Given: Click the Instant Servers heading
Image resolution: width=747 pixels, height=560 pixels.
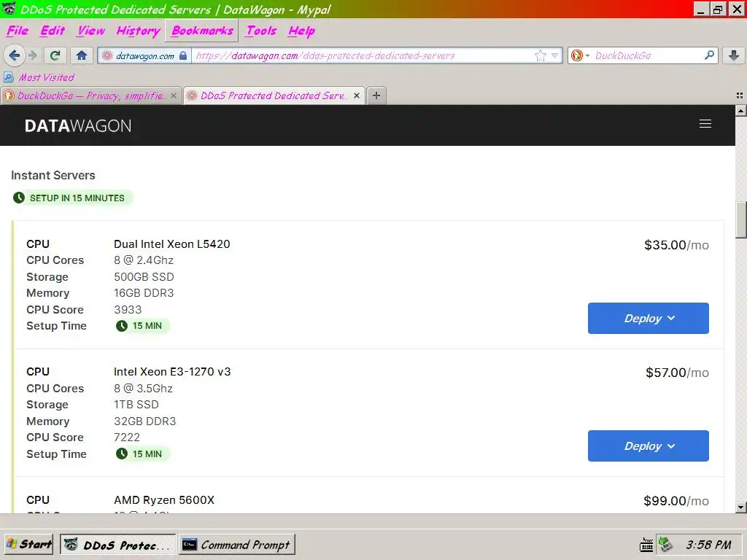Looking at the screenshot, I should click(53, 175).
